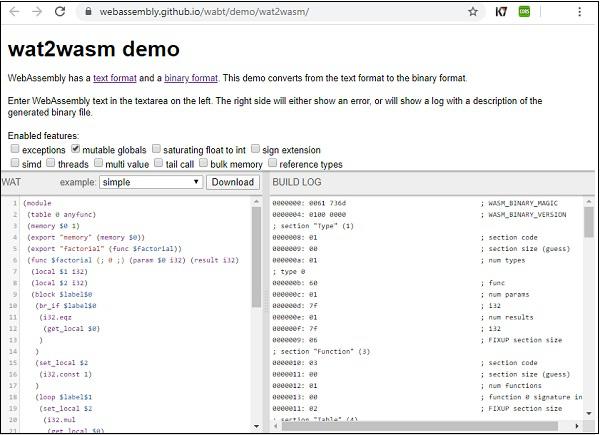The image size is (600, 435).
Task: Click the "; num params" log comment
Action: (505, 295)
